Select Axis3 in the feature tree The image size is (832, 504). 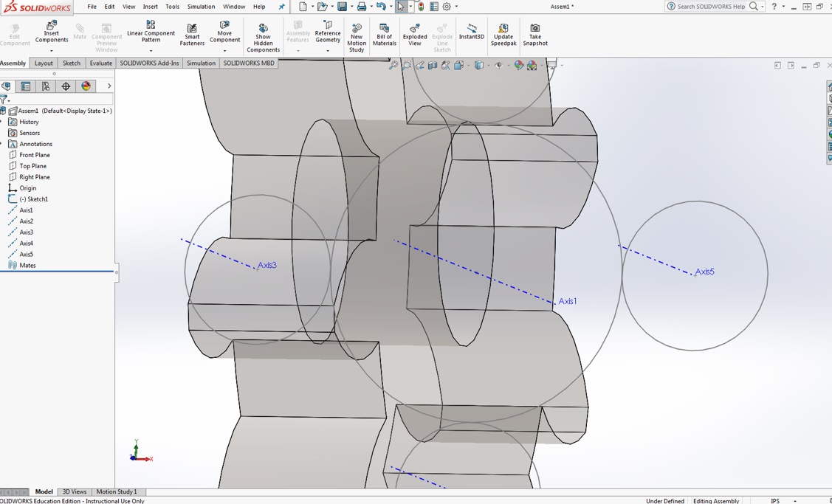point(26,232)
